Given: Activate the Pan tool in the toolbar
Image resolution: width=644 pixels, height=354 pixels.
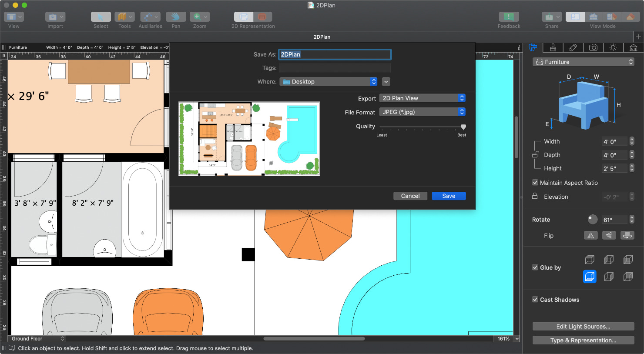Looking at the screenshot, I should click(x=176, y=17).
